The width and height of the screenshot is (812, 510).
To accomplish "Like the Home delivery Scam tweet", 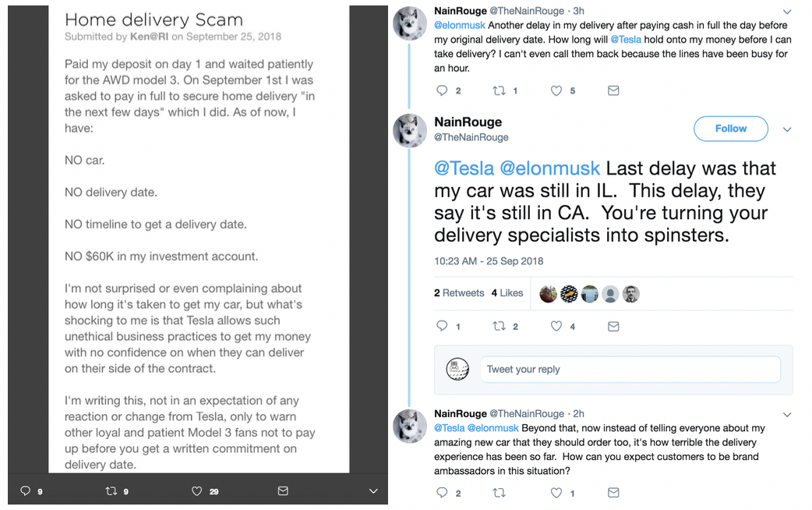I will (x=196, y=491).
